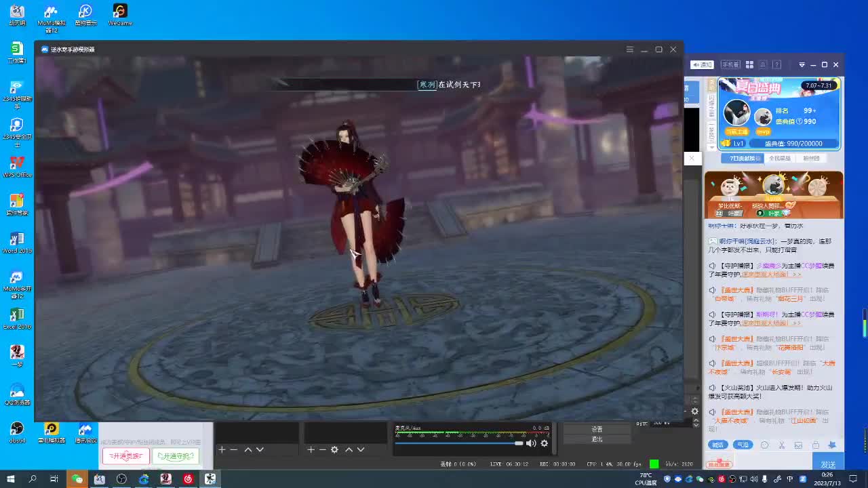The width and height of the screenshot is (868, 488).
Task: Open the emulator window's menu (three lines) icon
Action: tap(629, 49)
